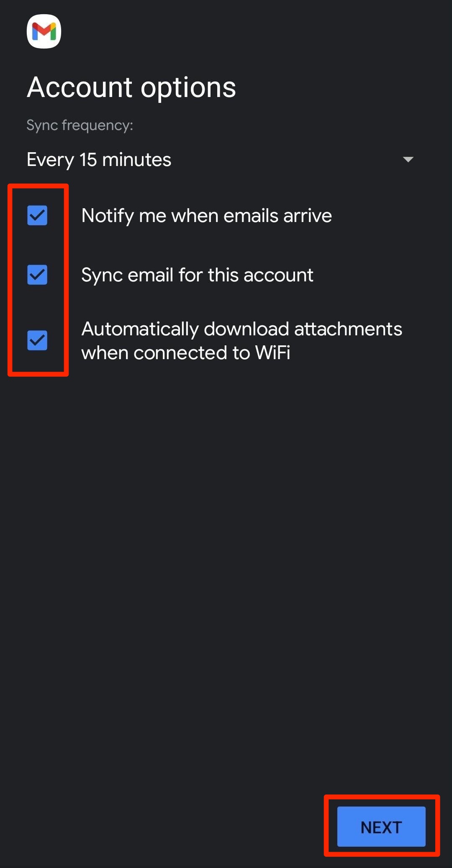Continue to the next setup step

pos(381,827)
